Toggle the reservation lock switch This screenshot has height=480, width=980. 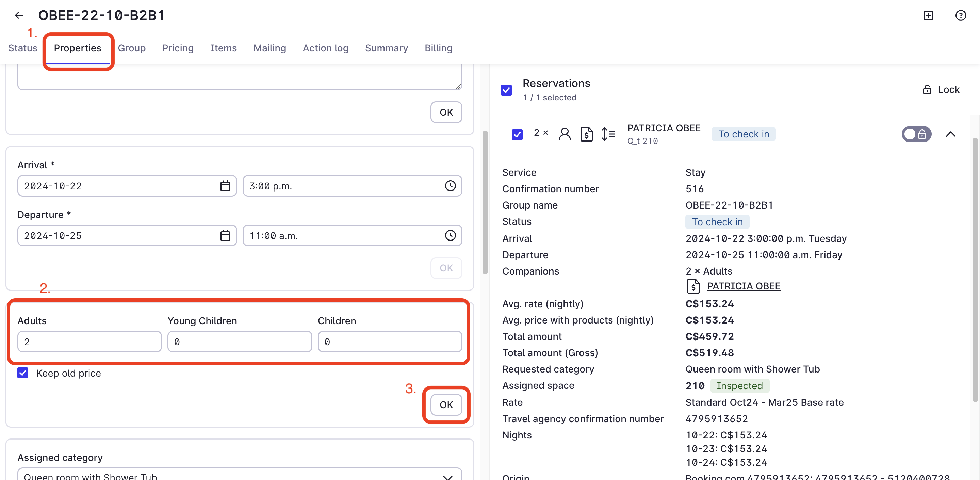916,134
